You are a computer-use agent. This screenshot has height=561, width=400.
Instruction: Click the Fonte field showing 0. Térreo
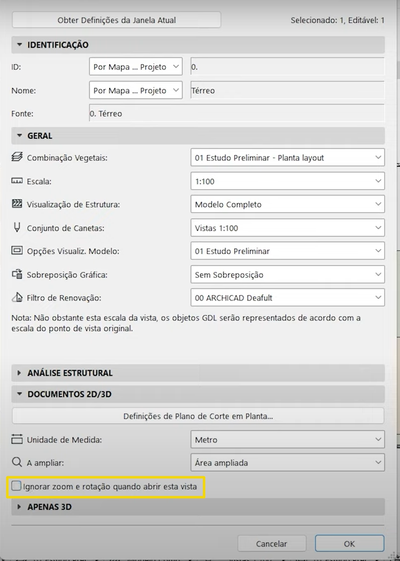236,113
